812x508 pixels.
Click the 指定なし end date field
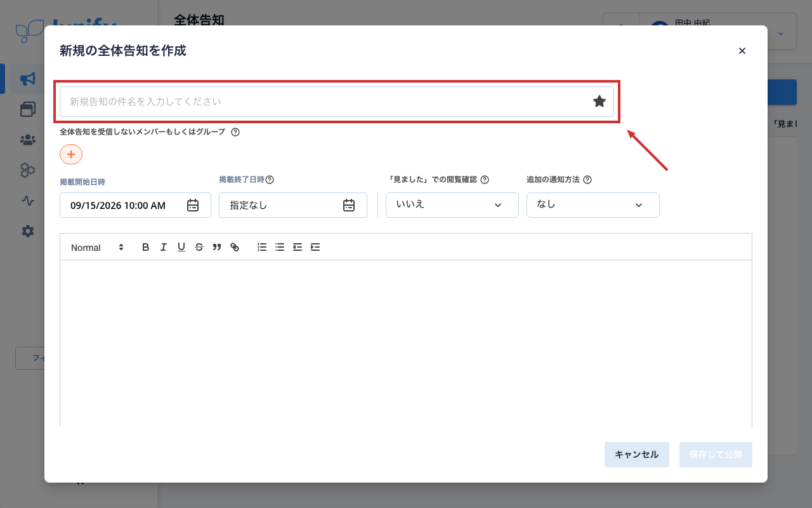point(293,205)
